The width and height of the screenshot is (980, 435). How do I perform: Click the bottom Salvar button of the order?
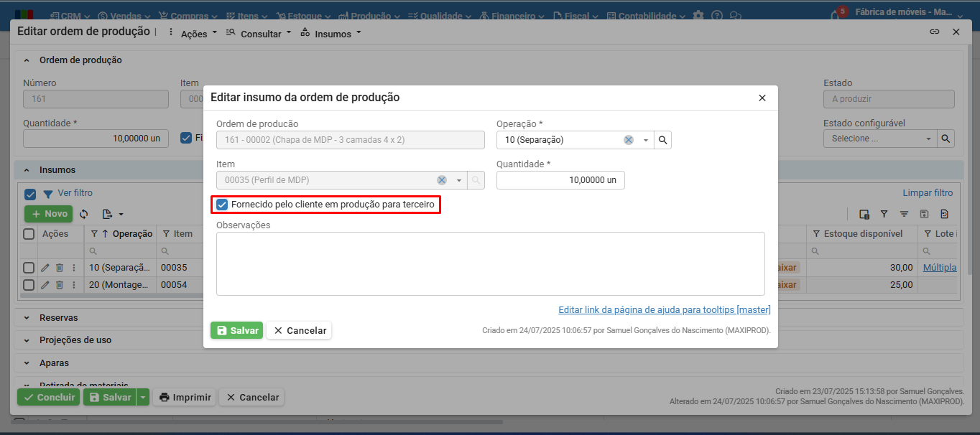[x=109, y=397]
